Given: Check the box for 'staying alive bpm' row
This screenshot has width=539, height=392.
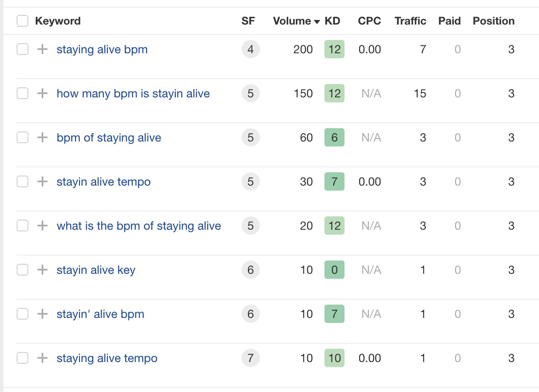Looking at the screenshot, I should point(22,49).
